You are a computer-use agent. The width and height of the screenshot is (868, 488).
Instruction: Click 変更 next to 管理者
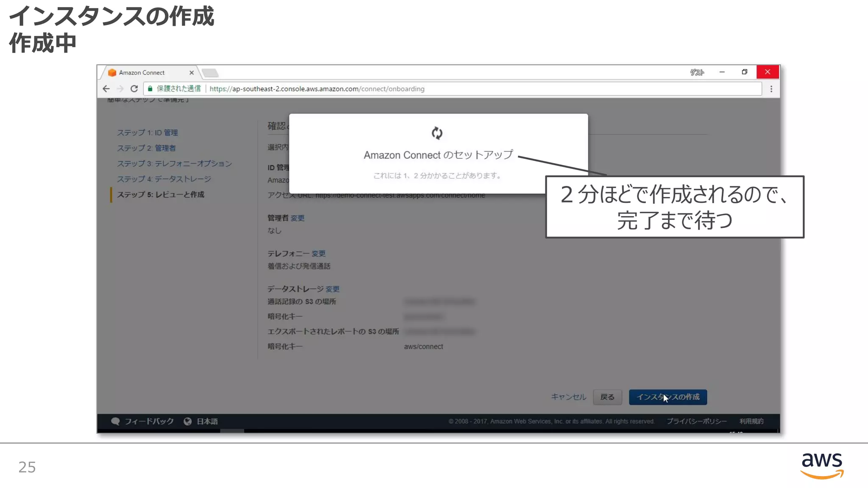tap(298, 218)
